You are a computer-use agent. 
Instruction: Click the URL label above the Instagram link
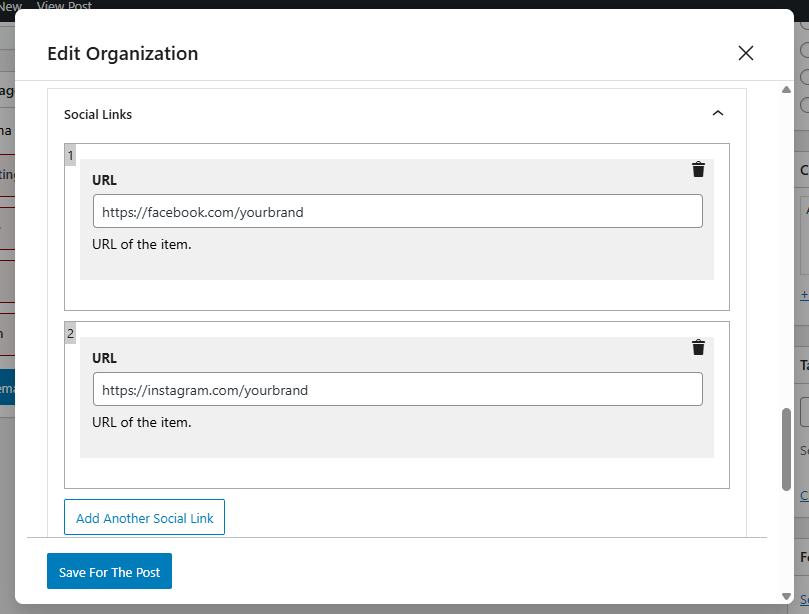point(104,358)
